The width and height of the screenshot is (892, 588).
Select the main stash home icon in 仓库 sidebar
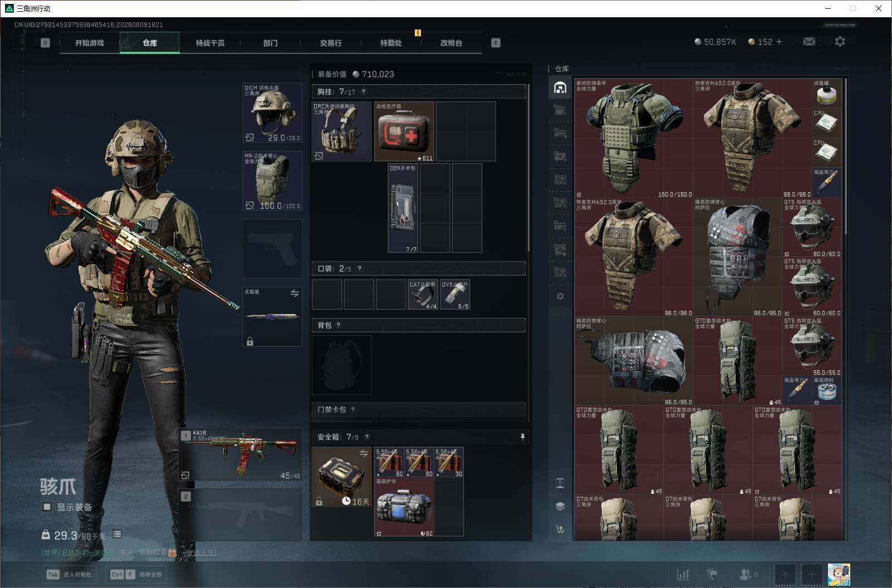(x=560, y=87)
